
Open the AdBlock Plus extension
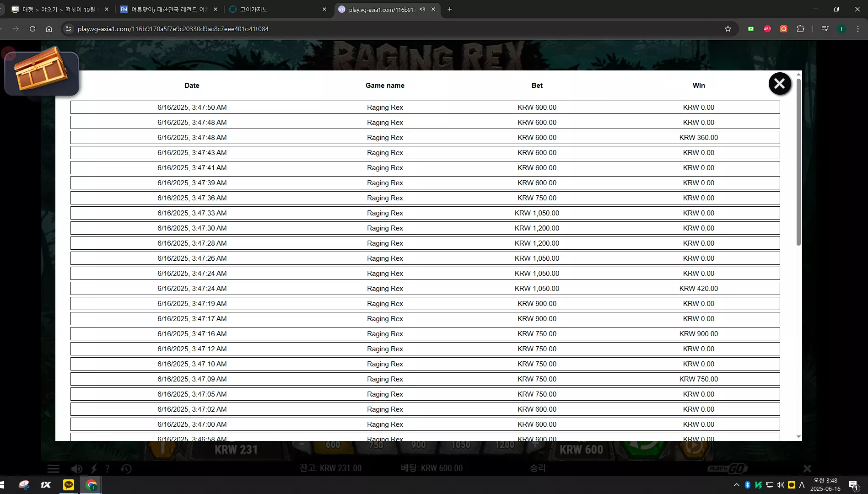click(x=767, y=29)
